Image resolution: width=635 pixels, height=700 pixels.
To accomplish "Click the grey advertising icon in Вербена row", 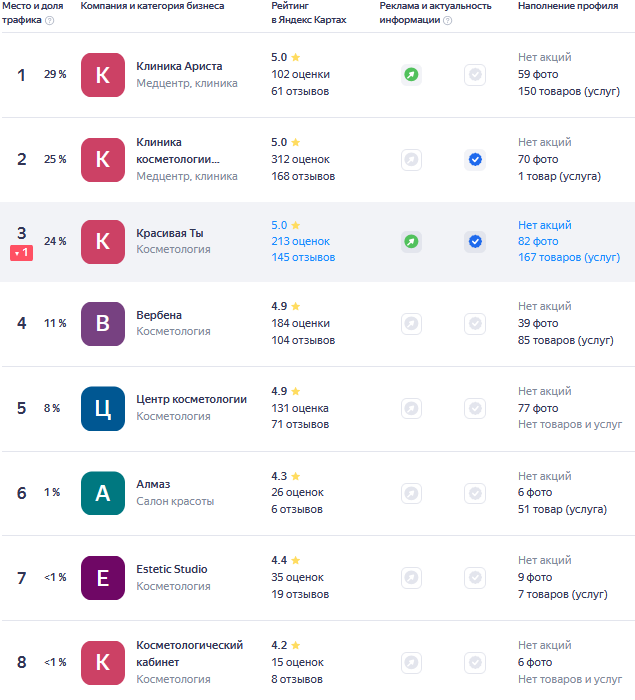I will click(411, 323).
